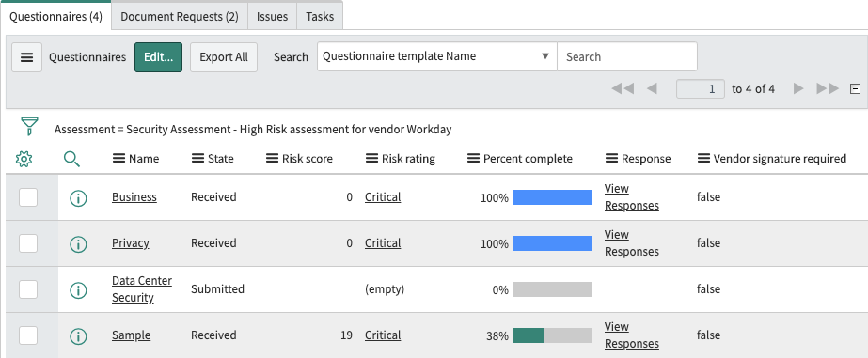Switch to the Tasks tab
Screen dimensions: 868x358
[320, 16]
